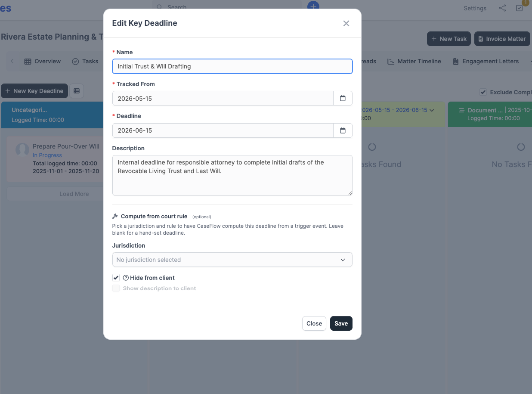This screenshot has height=394, width=532.
Task: Open the Deadline calendar picker icon
Action: click(x=343, y=130)
